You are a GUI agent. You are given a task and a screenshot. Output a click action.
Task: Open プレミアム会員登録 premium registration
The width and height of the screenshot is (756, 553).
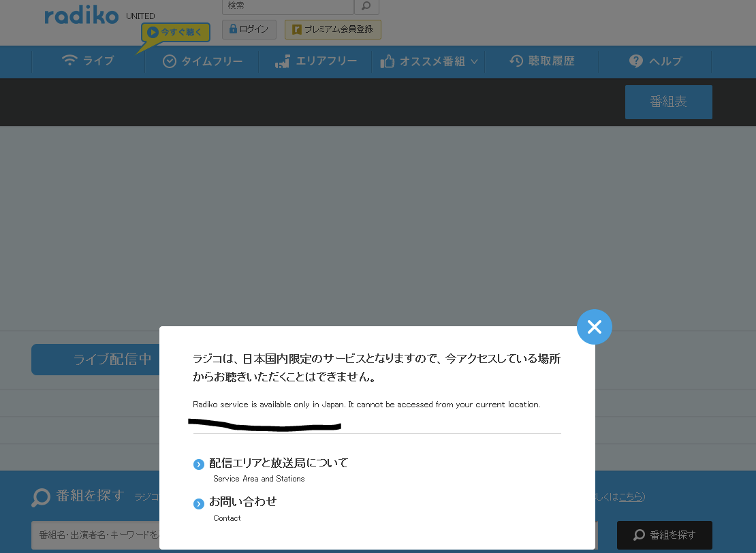332,29
